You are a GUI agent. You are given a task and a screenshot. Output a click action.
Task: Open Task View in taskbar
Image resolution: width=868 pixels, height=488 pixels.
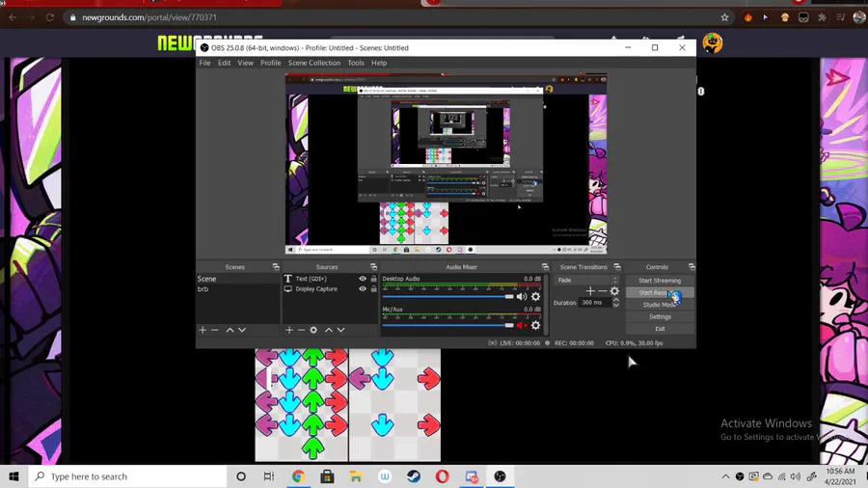point(269,476)
